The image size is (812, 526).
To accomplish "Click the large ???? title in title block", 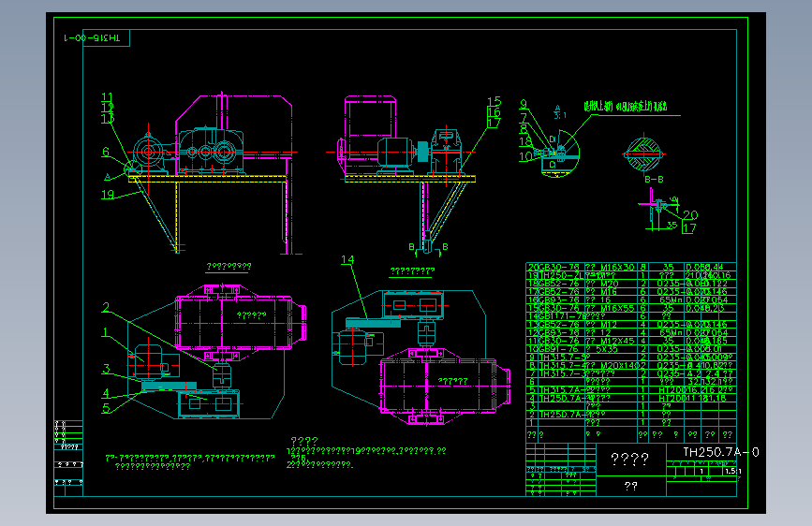I will point(629,460).
